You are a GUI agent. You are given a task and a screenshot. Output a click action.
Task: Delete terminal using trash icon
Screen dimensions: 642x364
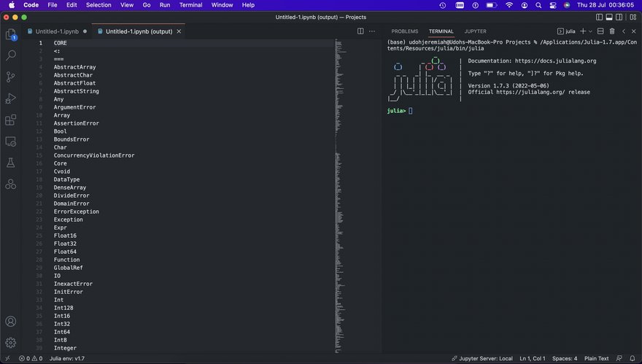611,31
